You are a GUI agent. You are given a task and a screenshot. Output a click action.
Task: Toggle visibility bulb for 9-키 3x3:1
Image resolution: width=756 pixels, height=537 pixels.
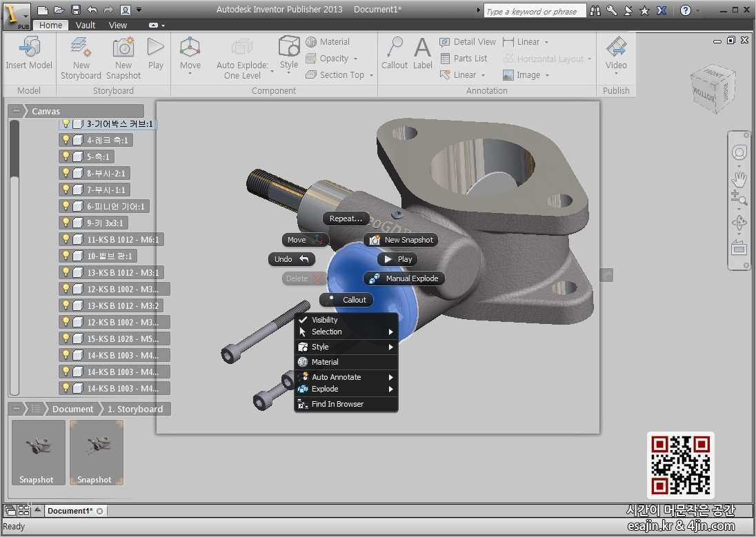pos(66,223)
